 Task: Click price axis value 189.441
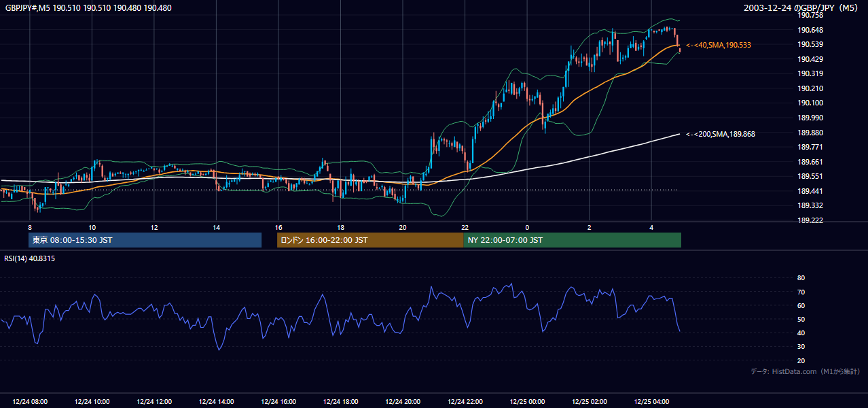tap(810, 191)
